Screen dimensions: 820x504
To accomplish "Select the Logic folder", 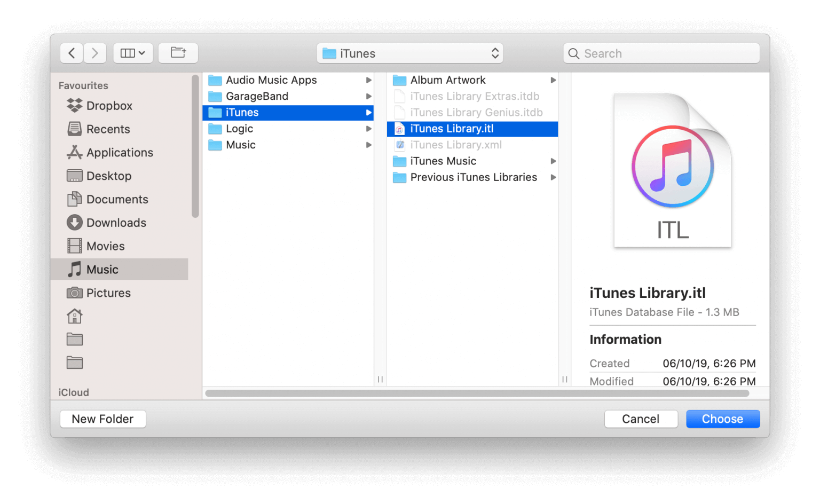I will (288, 129).
